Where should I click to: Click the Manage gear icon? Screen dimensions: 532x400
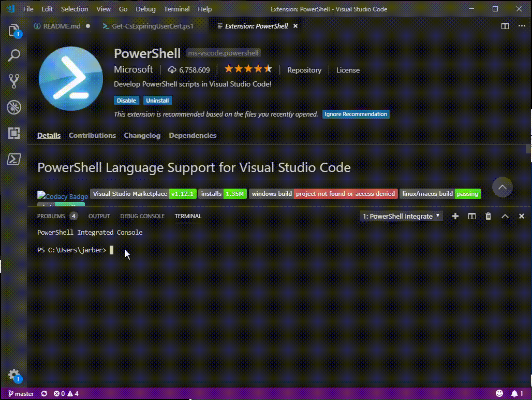tap(14, 375)
